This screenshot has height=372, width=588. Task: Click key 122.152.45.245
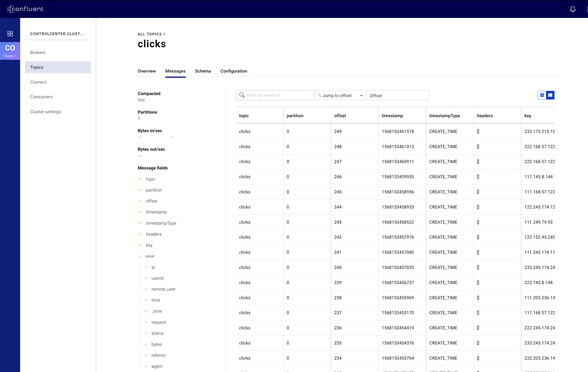[x=540, y=237]
